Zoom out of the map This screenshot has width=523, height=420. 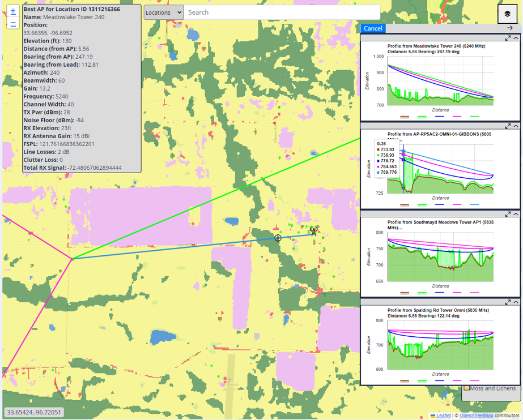(13, 24)
